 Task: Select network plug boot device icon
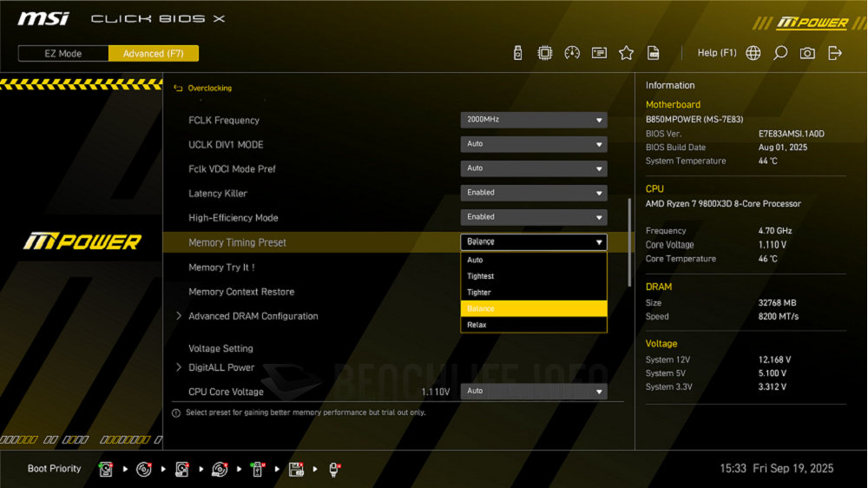(334, 469)
